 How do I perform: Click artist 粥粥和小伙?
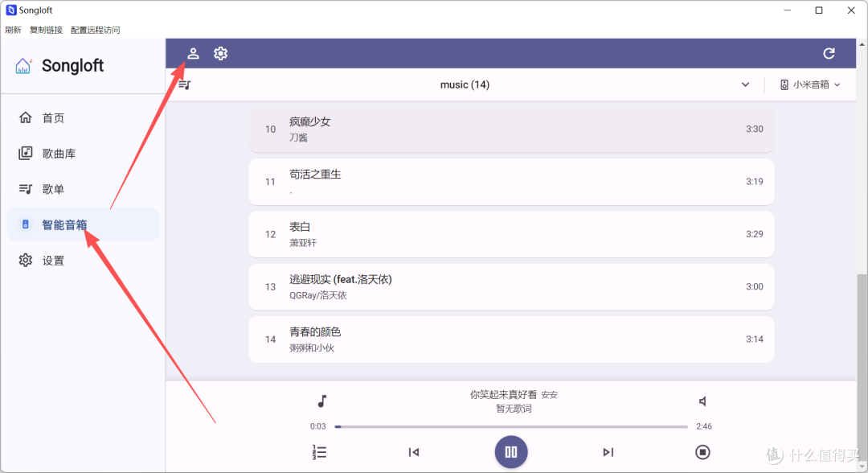pyautogui.click(x=312, y=348)
